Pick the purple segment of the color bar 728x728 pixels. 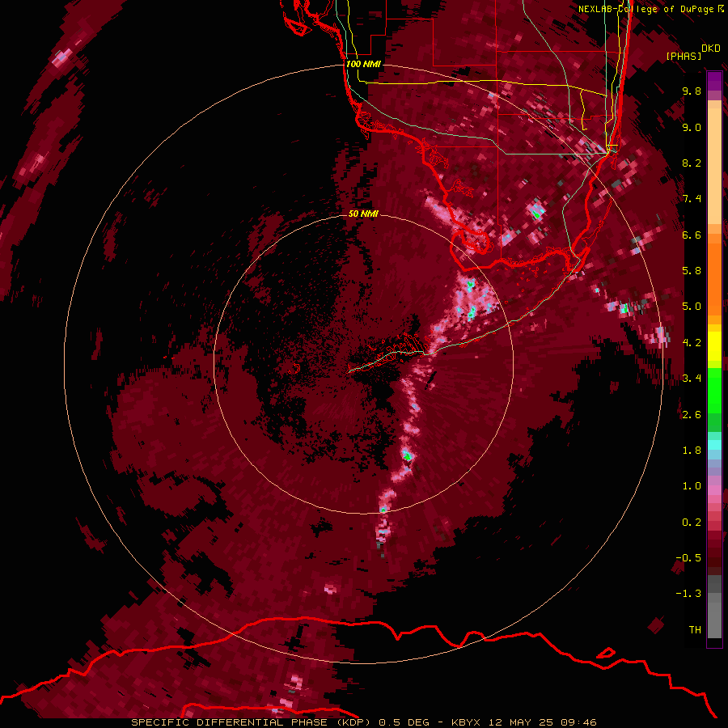pyautogui.click(x=714, y=81)
